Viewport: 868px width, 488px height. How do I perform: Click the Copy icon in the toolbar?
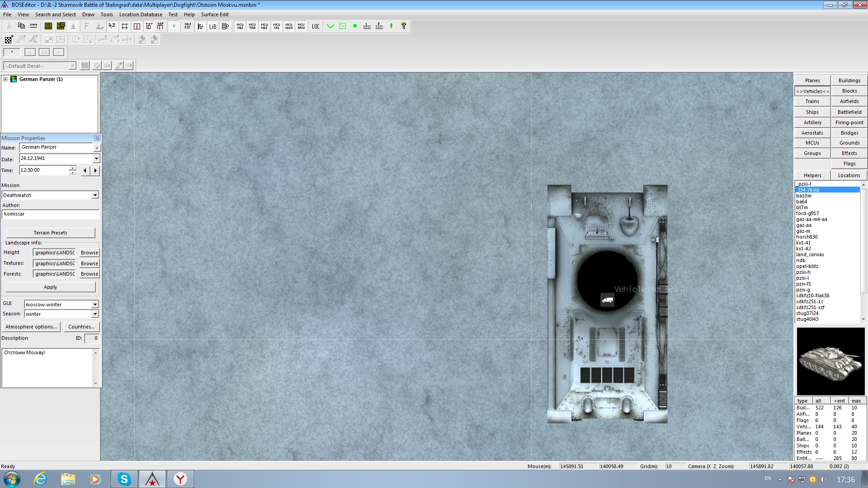point(21,26)
